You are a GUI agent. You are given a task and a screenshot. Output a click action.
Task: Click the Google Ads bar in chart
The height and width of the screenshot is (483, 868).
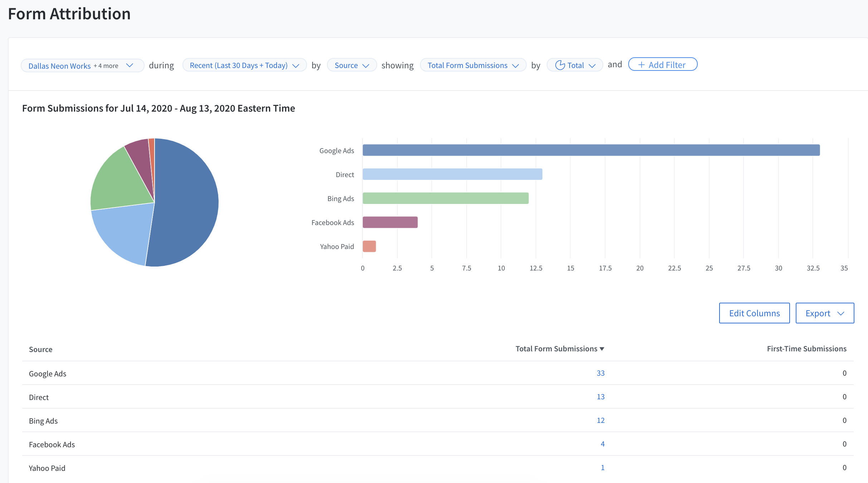click(590, 150)
